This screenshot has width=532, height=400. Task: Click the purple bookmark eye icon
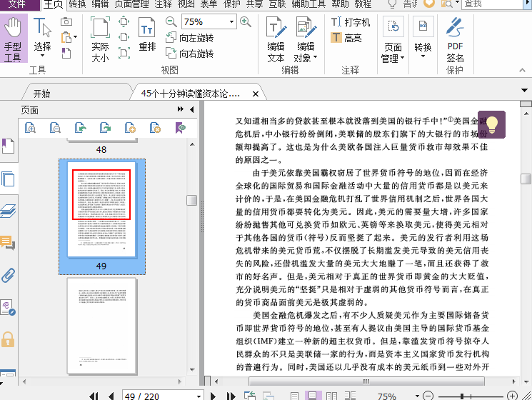point(180,128)
